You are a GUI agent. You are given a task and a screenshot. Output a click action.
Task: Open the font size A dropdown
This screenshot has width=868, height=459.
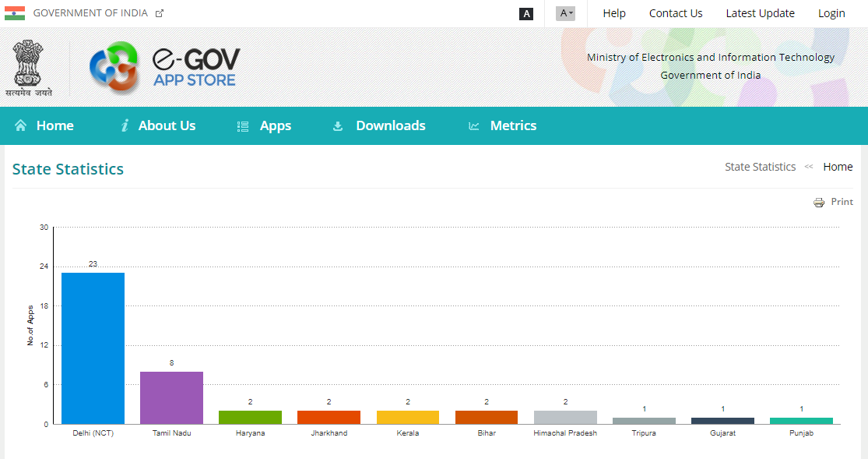564,13
